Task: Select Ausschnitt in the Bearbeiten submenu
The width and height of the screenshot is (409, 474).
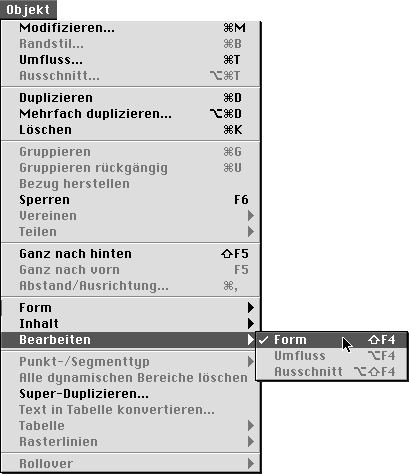Action: click(x=331, y=371)
